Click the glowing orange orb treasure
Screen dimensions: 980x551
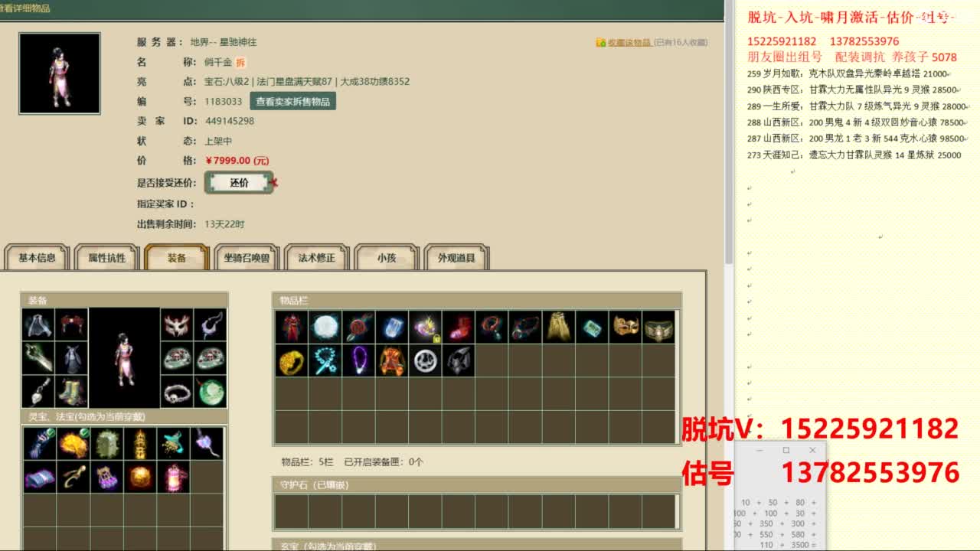coord(140,478)
